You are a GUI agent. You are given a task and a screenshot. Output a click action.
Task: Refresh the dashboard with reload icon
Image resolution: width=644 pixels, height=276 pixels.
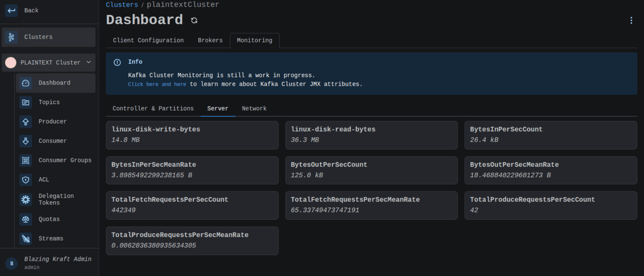pos(194,21)
